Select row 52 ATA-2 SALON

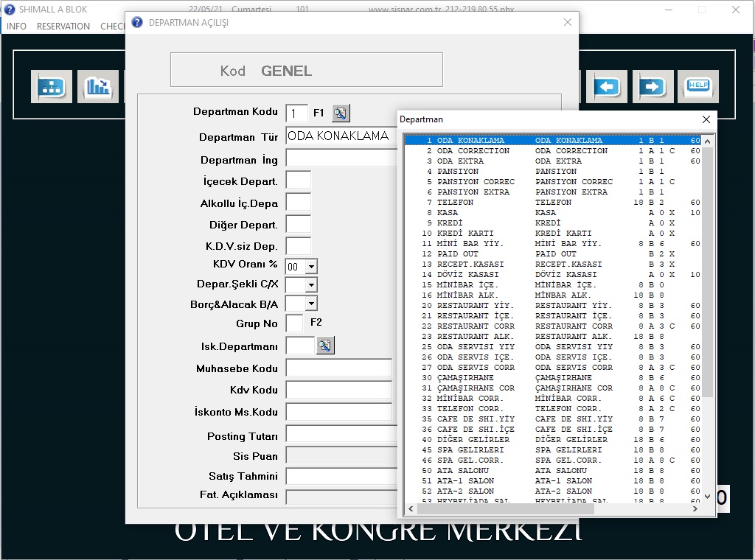[552, 491]
